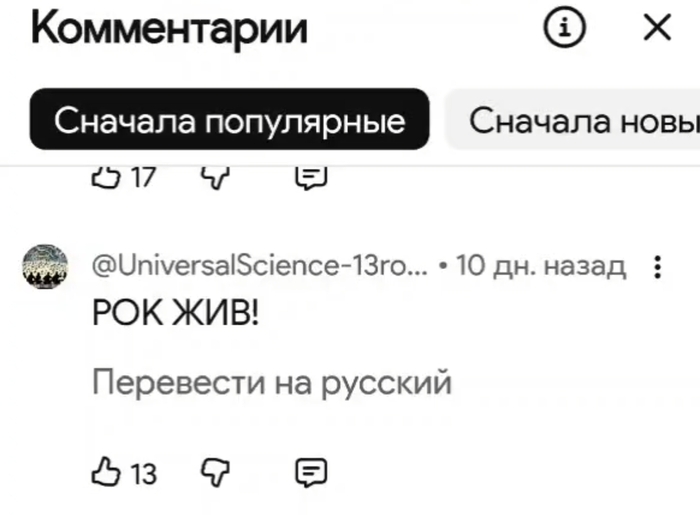Reply to the РОК ЖИВ! comment
This screenshot has height=515, width=700.
coord(311,471)
